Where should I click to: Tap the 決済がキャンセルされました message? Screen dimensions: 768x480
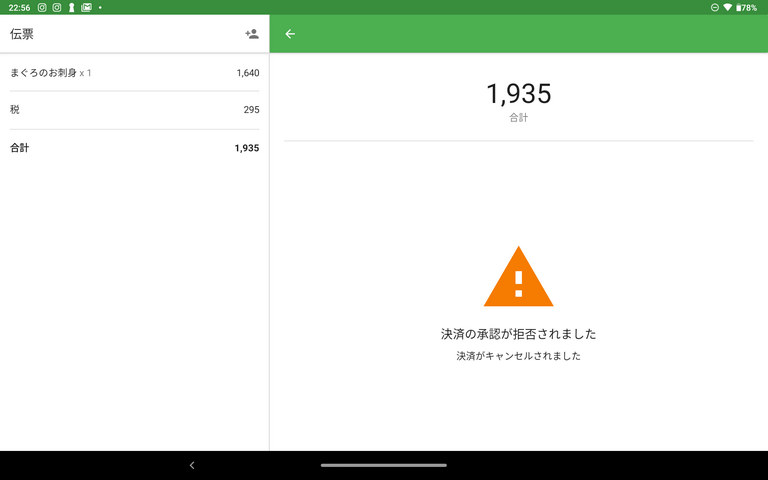[518, 356]
